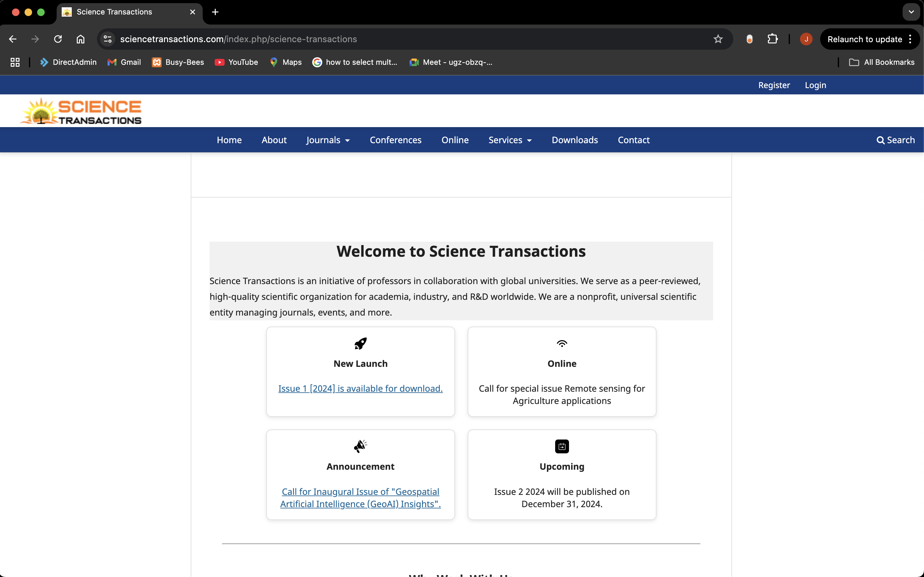Expand the Services dropdown menu

tap(510, 140)
